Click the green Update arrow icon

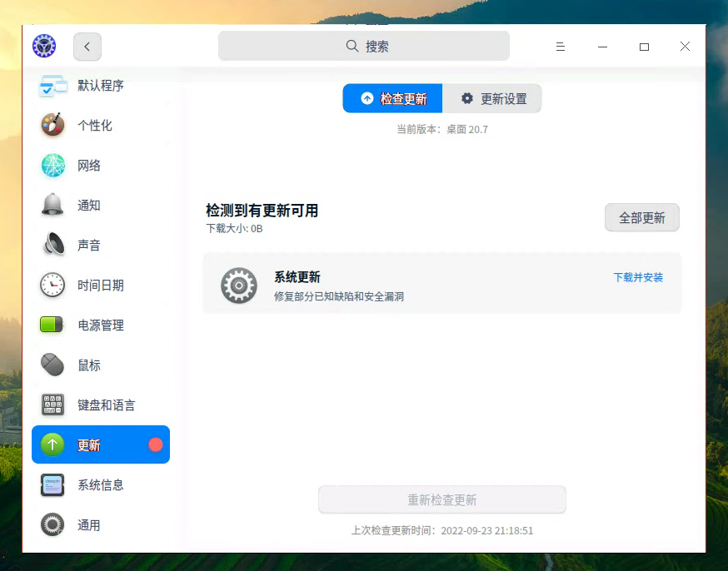click(x=52, y=444)
